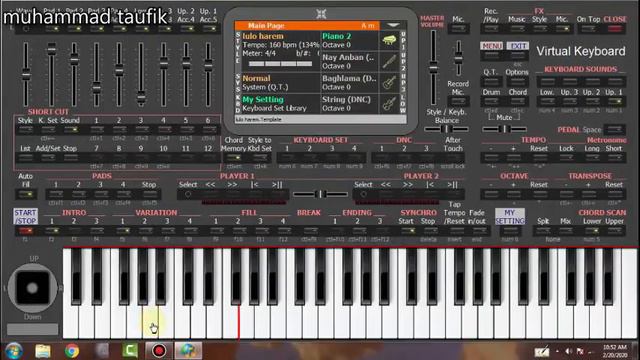The height and width of the screenshot is (360, 640).
Task: Toggle the Auto Fill switch
Action: (25, 194)
